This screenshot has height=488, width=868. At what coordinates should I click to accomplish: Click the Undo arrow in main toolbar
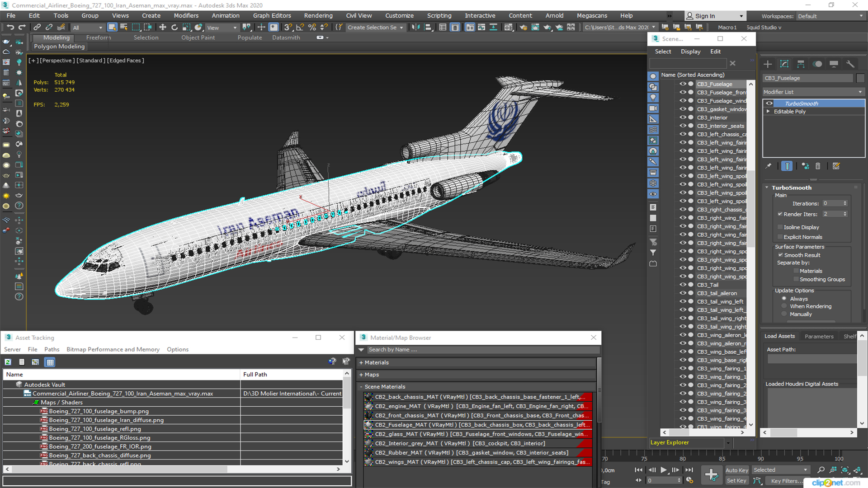click(x=10, y=27)
